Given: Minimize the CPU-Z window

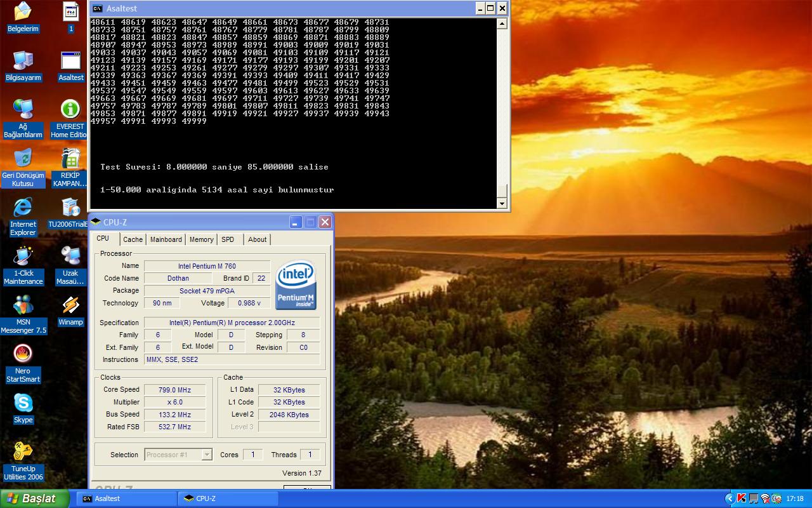Looking at the screenshot, I should pos(296,222).
